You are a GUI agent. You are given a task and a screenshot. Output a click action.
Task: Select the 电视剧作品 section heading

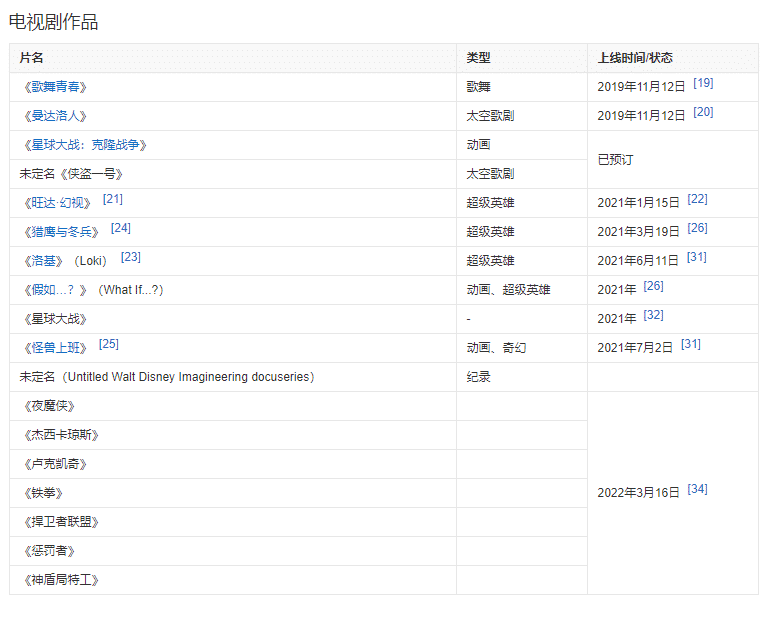tap(53, 22)
